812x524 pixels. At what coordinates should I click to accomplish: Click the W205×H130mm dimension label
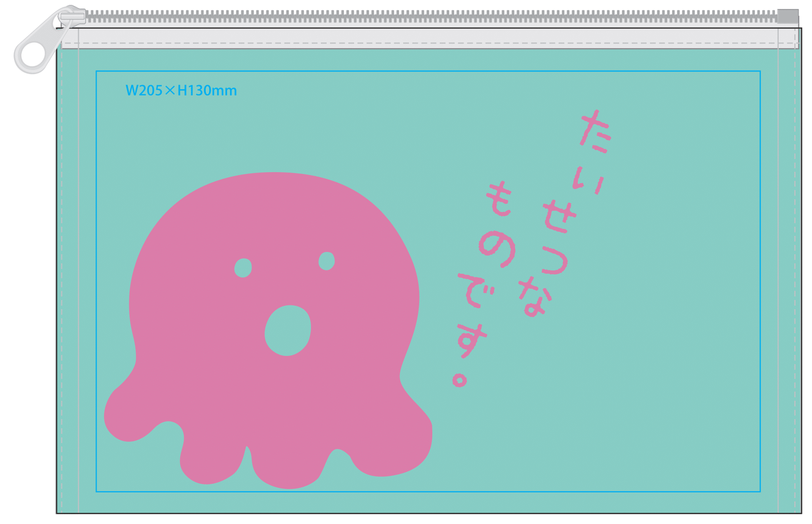(x=181, y=90)
